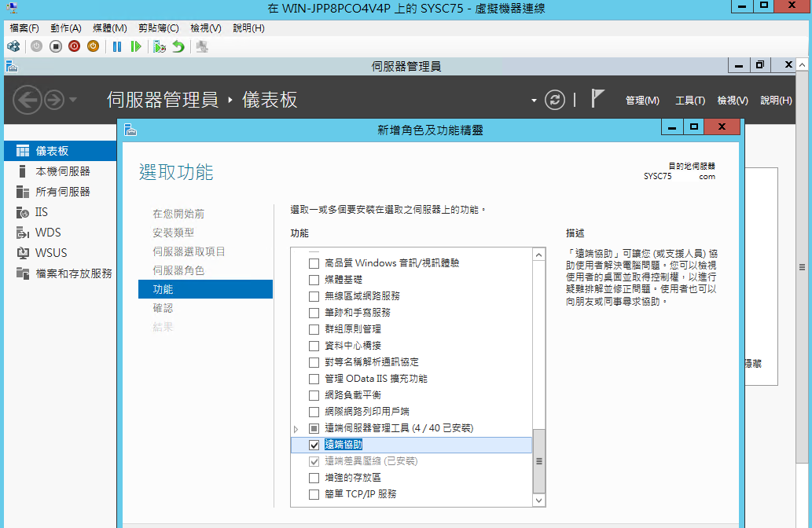This screenshot has height=528, width=812.
Task: Go to the 在您開始前 wizard step
Action: 178,214
